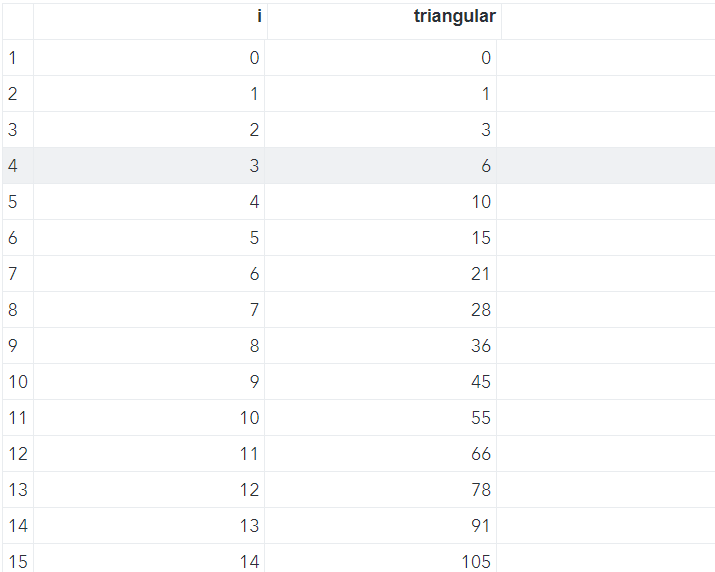Select row number 12
This screenshot has height=572, width=715.
[x=17, y=454]
